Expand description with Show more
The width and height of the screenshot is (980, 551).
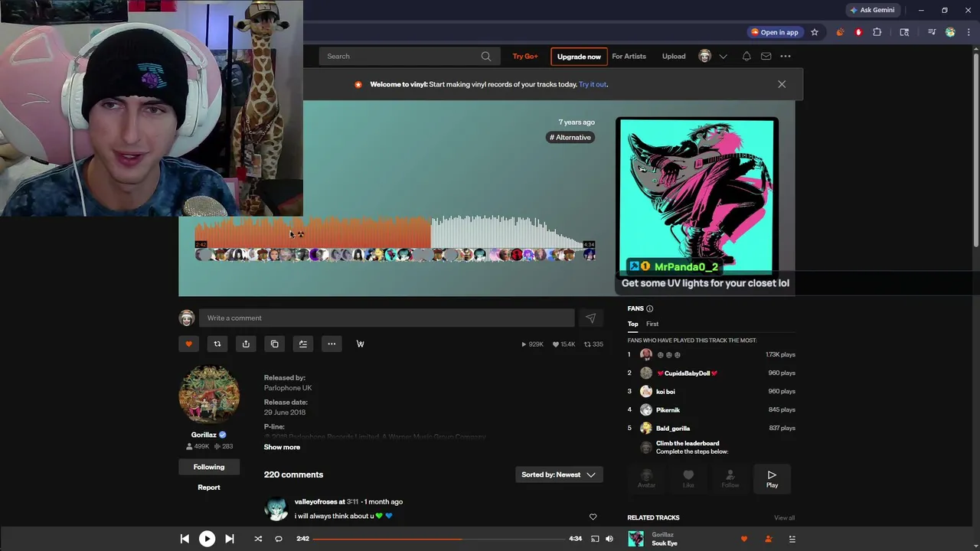(x=282, y=447)
